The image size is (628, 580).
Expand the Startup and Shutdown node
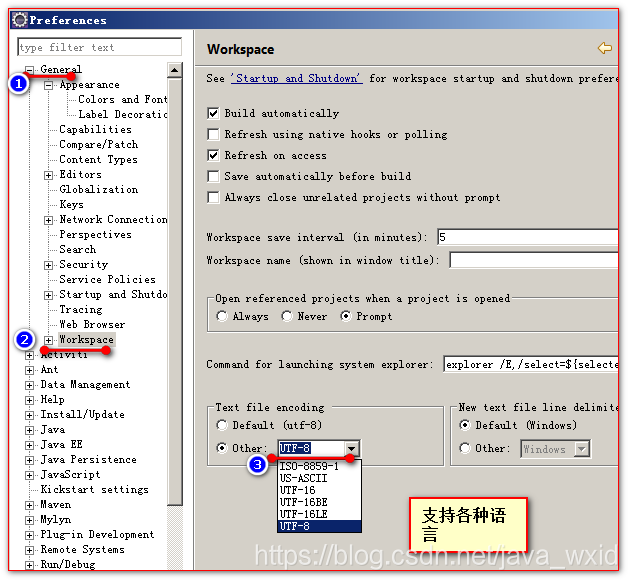pyautogui.click(x=48, y=295)
